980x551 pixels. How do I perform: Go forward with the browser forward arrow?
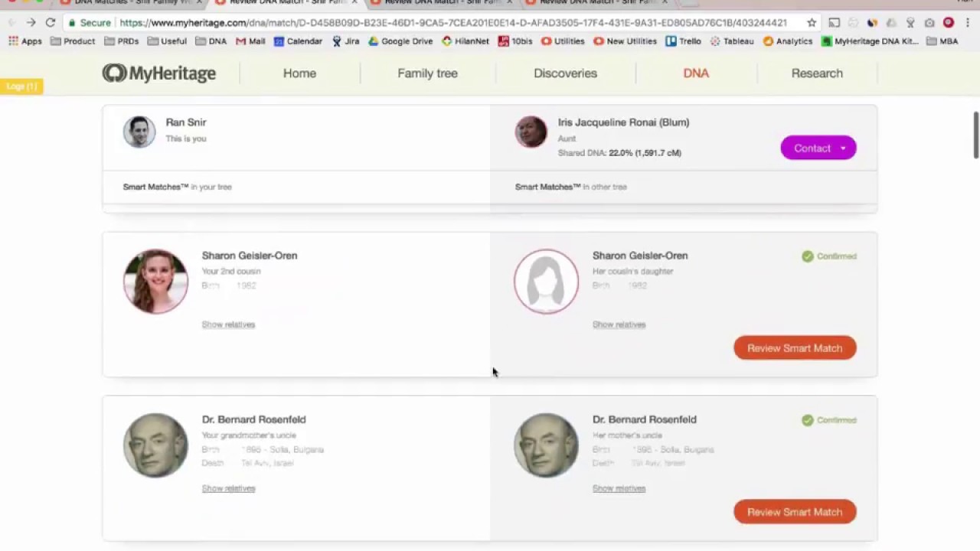click(31, 23)
